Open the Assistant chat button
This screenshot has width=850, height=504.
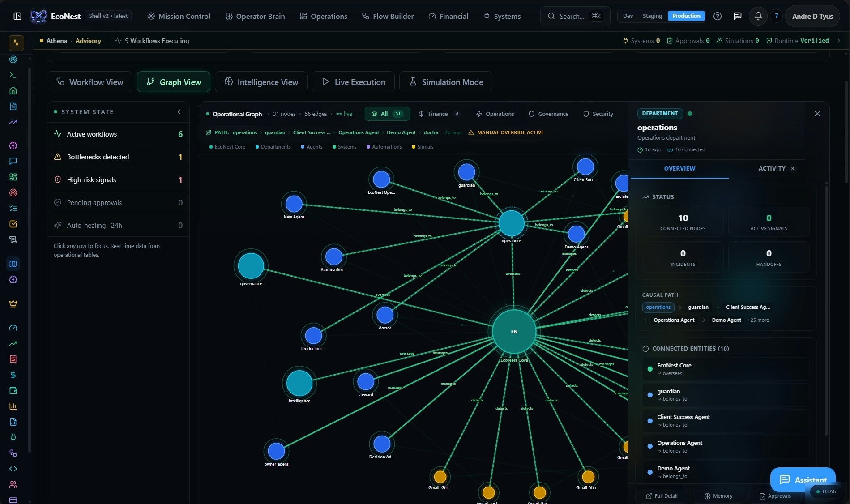[x=803, y=480]
